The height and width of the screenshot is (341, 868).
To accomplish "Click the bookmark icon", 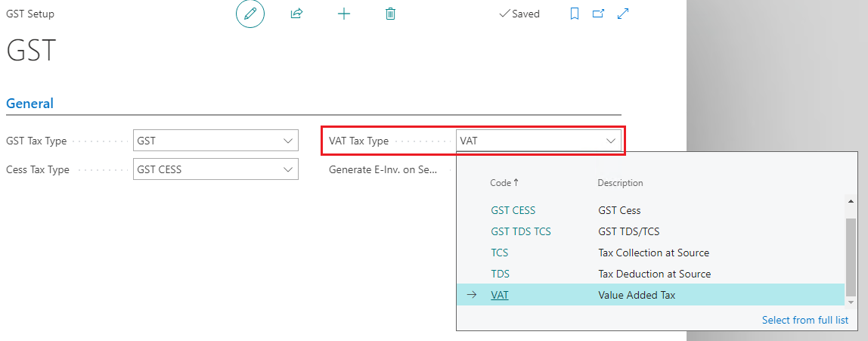I will coord(575,14).
